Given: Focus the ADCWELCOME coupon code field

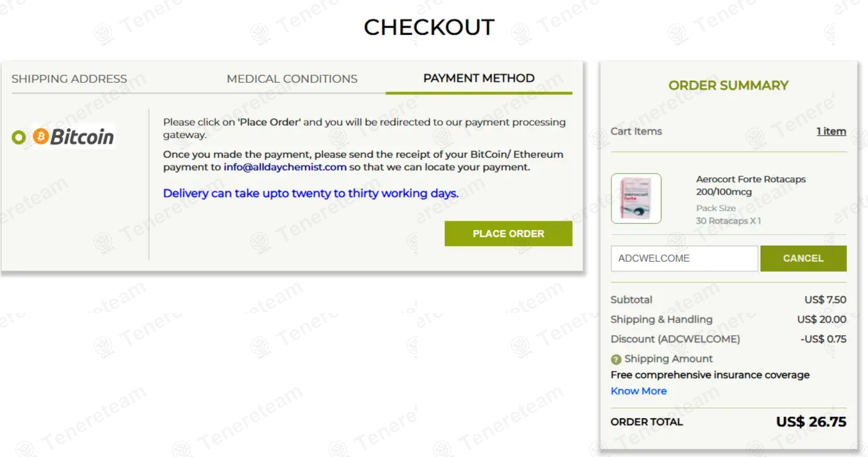Looking at the screenshot, I should (684, 258).
